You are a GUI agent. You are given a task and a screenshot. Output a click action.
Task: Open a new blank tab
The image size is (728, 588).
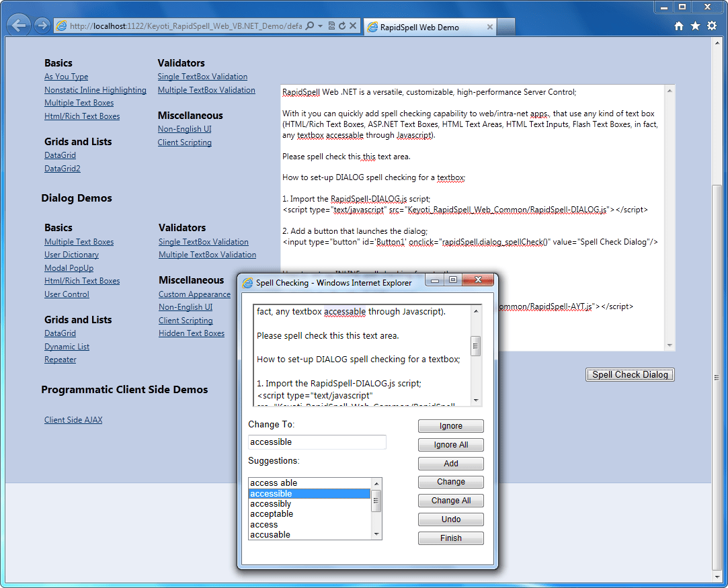pyautogui.click(x=505, y=27)
